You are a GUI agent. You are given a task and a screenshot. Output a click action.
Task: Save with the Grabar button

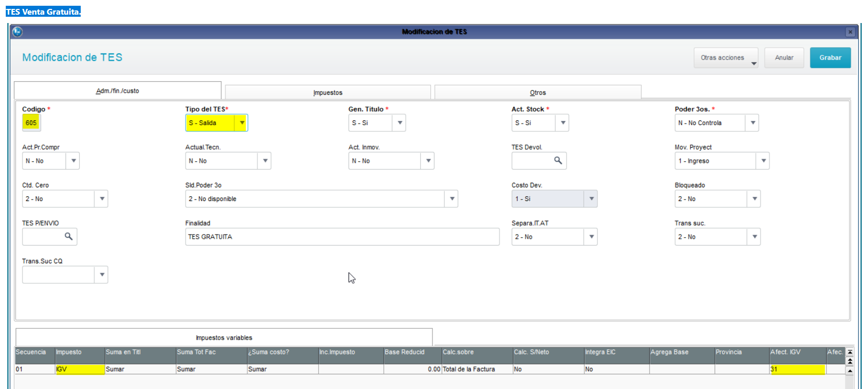(830, 58)
